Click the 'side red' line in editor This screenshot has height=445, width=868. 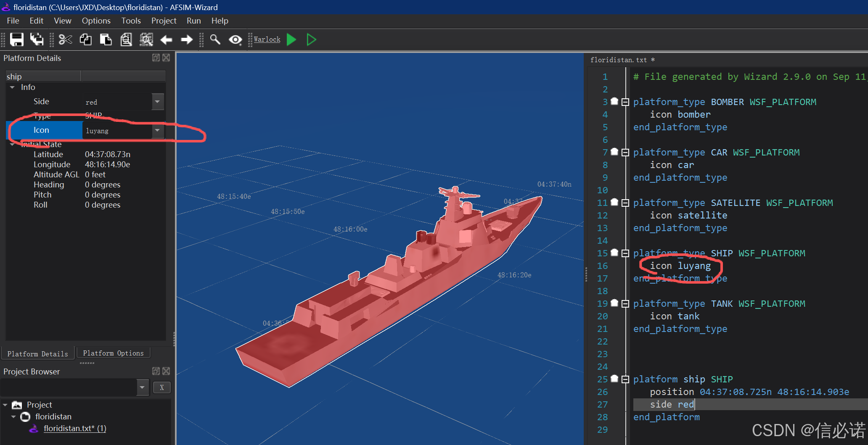click(x=672, y=404)
